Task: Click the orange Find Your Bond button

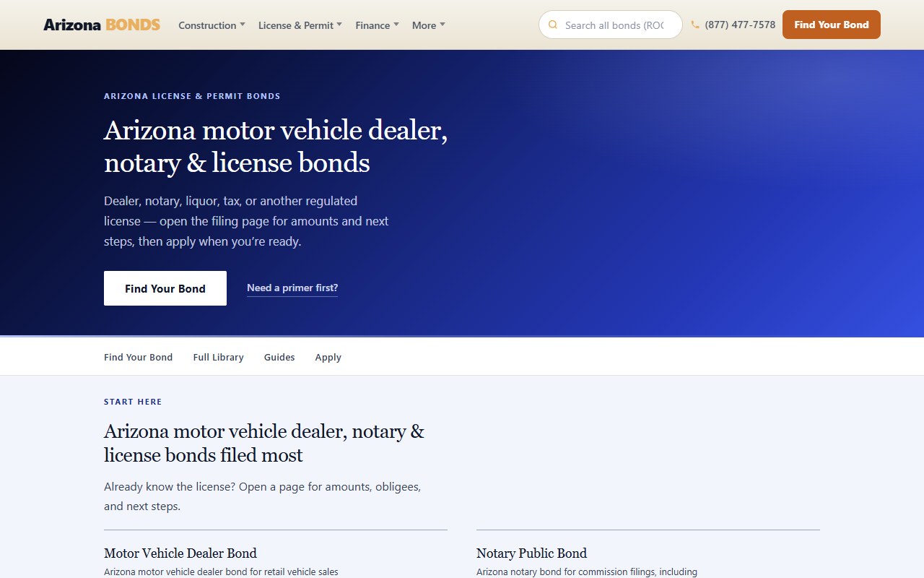Action: click(832, 25)
